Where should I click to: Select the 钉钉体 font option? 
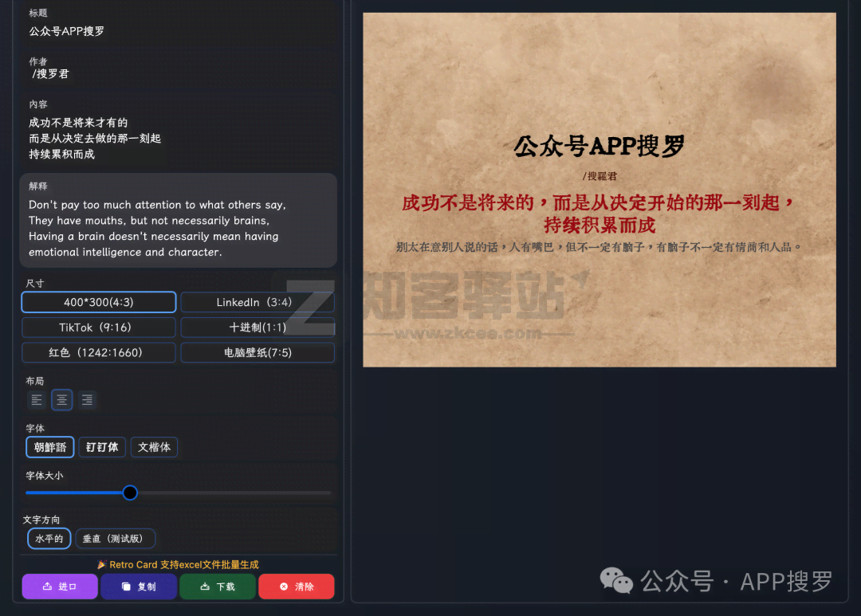click(x=101, y=447)
